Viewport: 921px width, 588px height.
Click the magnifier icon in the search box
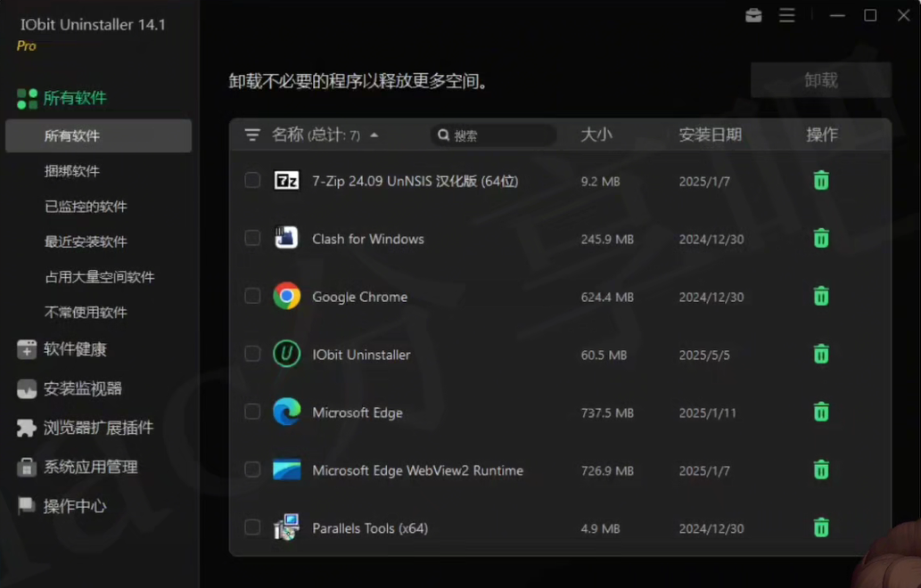click(443, 135)
